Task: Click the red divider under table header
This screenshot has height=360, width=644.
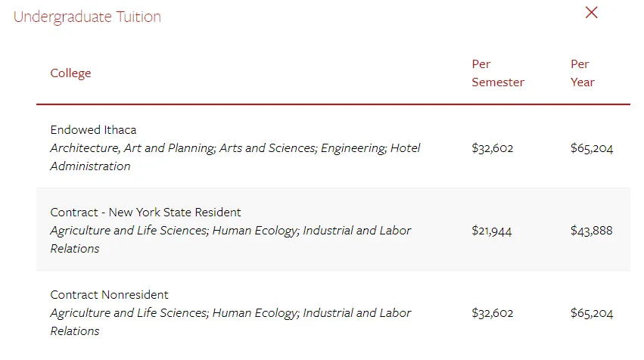Action: tap(333, 104)
